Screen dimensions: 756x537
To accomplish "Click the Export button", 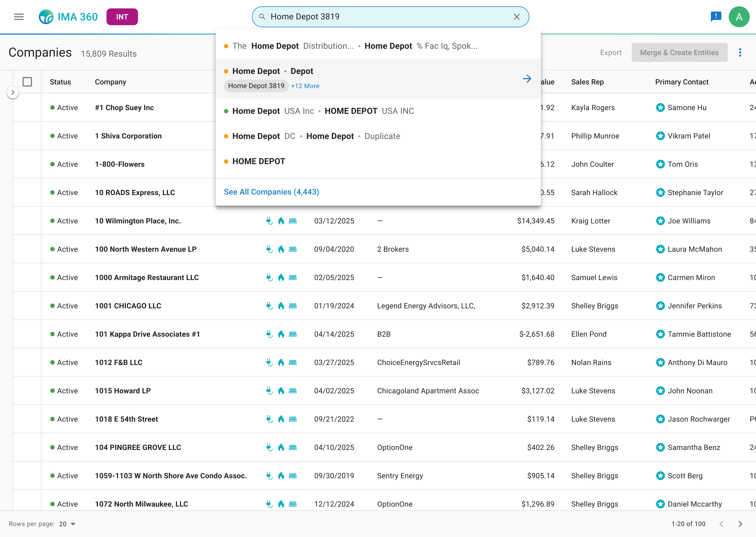I will pyautogui.click(x=610, y=53).
